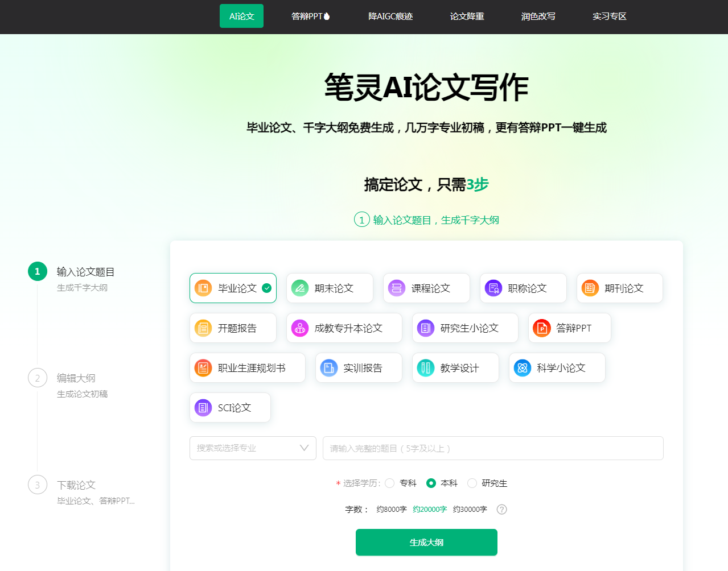Select the 教学设计 card
Screen dimensions: 728x571
[455, 368]
